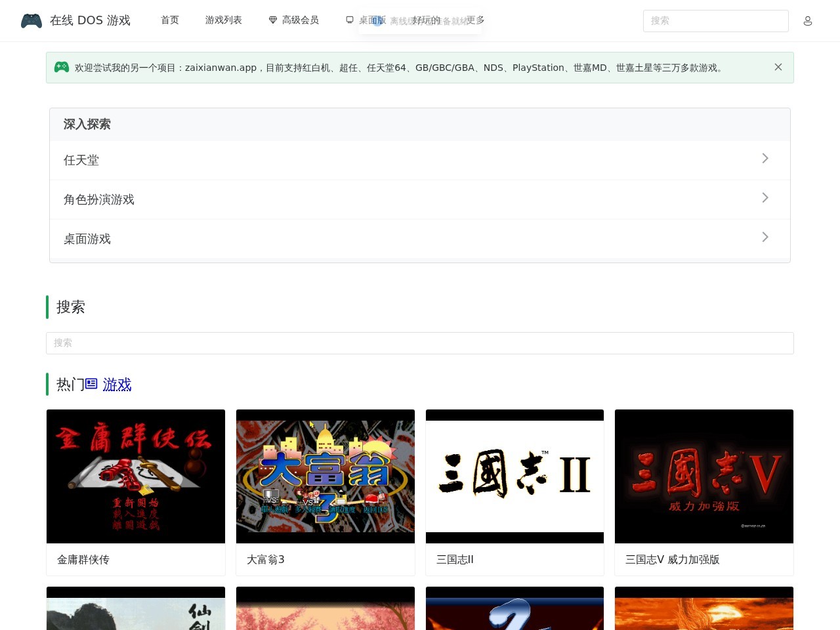The height and width of the screenshot is (630, 840).
Task: Open the 更多 menu in the navigation
Action: click(x=476, y=20)
